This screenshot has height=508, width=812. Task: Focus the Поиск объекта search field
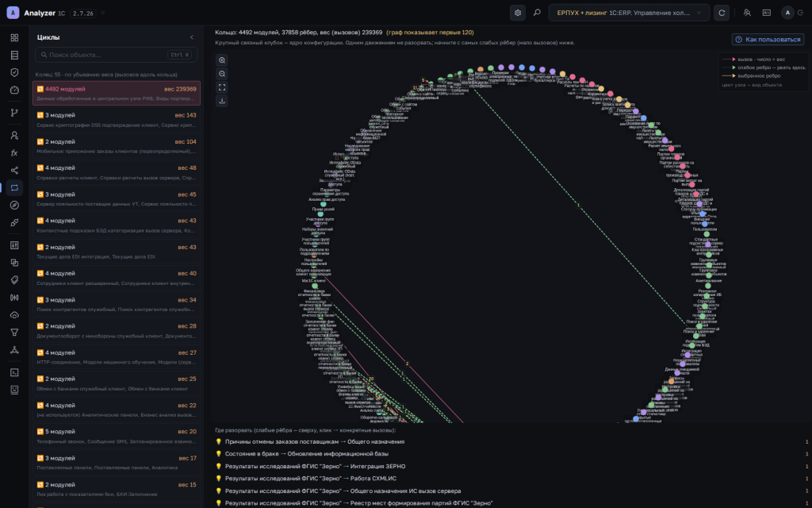pos(116,55)
